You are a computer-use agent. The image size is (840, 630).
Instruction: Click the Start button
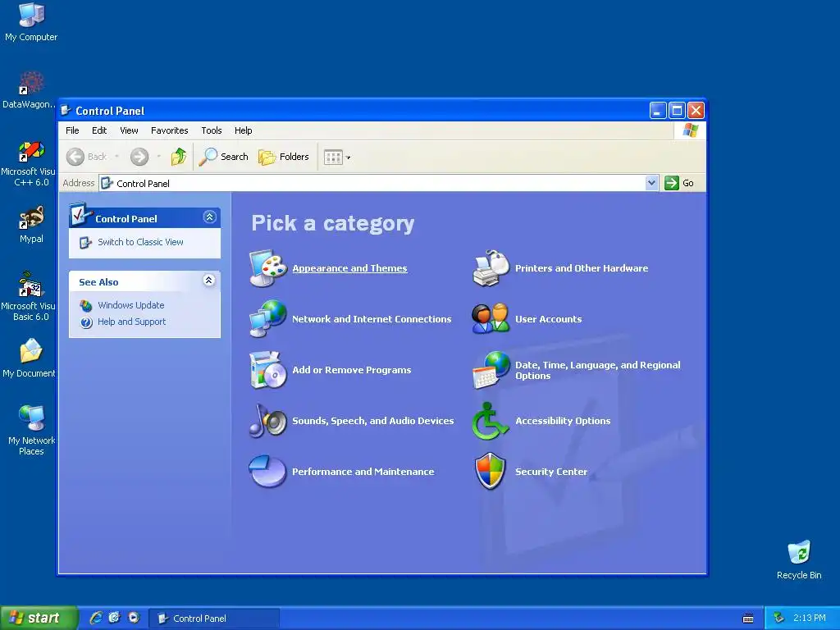39,619
